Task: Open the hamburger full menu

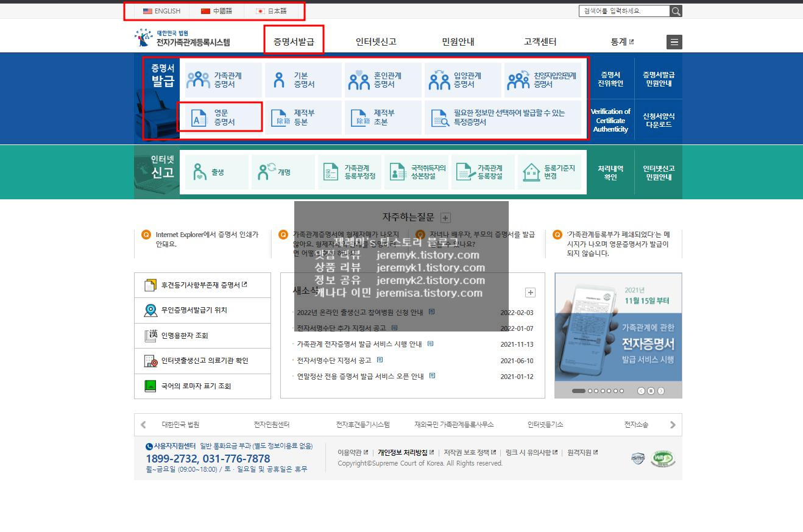Action: coord(674,42)
